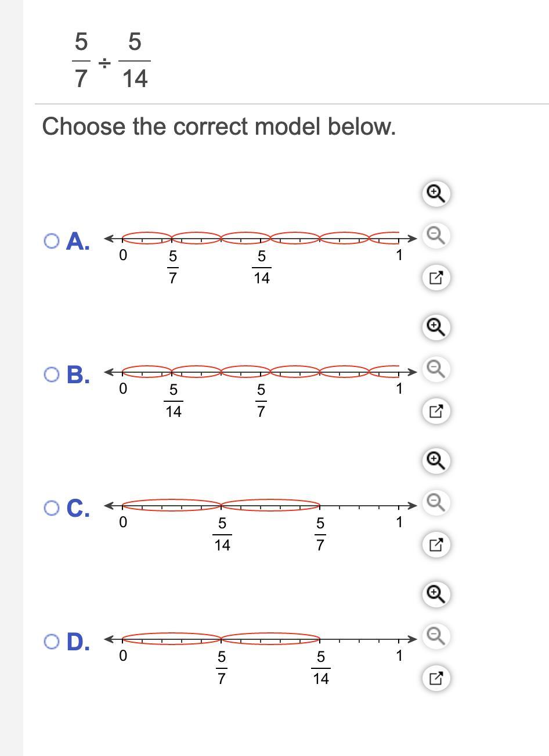The width and height of the screenshot is (549, 756).
Task: Click the 'Choose the correct model below' text
Action: 219,126
